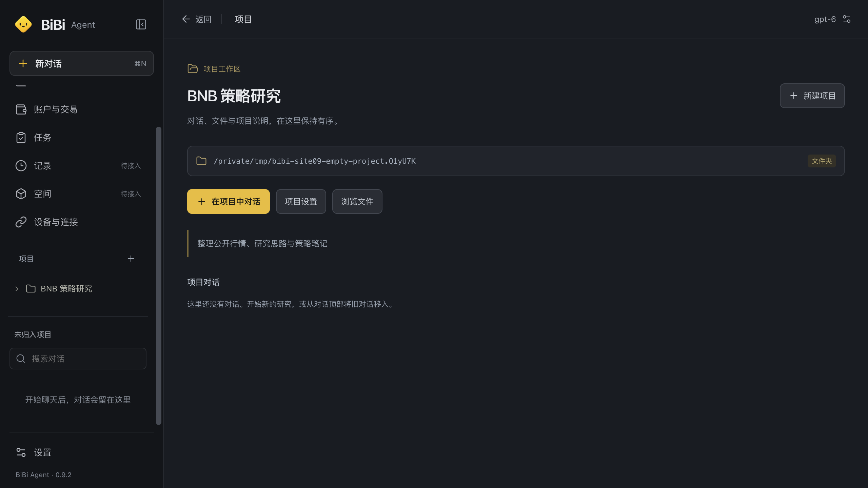Click the project path /private/tmp/bibi-site09 text
868x488 pixels.
tap(315, 161)
